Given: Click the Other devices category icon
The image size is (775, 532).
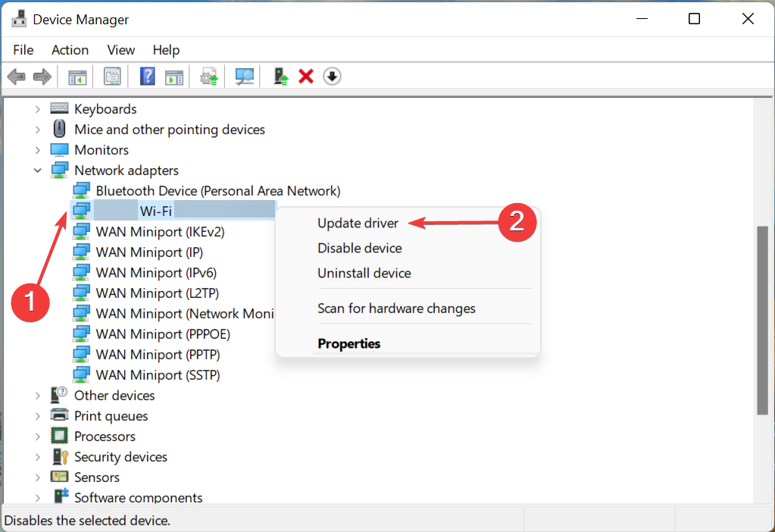Looking at the screenshot, I should click(x=59, y=395).
